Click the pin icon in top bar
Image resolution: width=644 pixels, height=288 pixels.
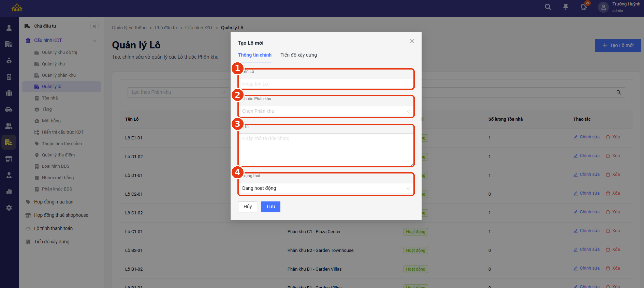point(566,7)
